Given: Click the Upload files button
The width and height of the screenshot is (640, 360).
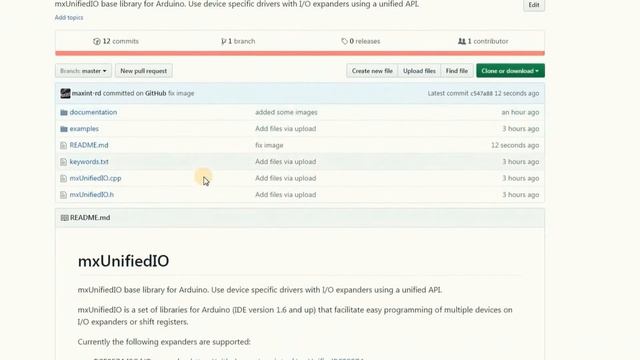Looking at the screenshot, I should coord(419,71).
